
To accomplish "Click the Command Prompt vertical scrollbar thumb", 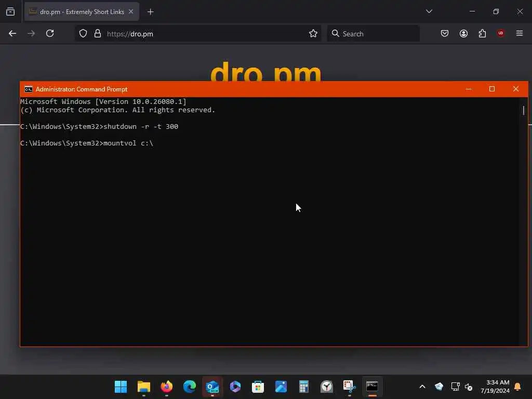I will 524,110.
